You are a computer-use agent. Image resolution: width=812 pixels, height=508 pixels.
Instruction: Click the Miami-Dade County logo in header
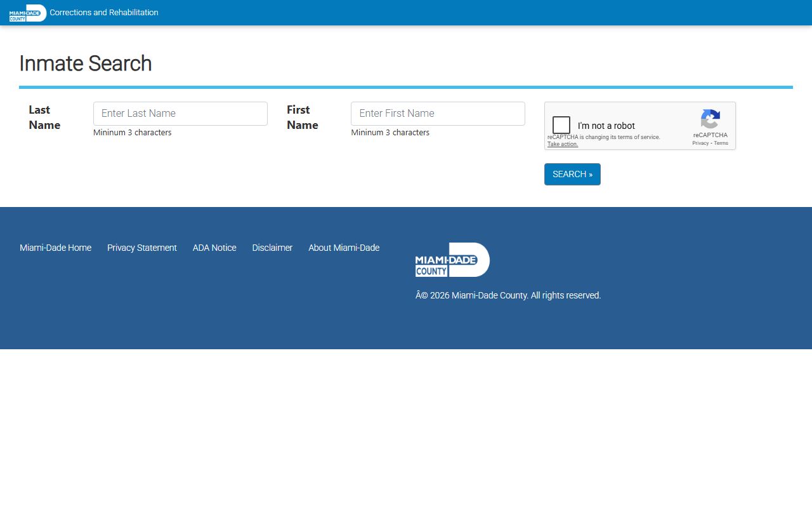(28, 13)
